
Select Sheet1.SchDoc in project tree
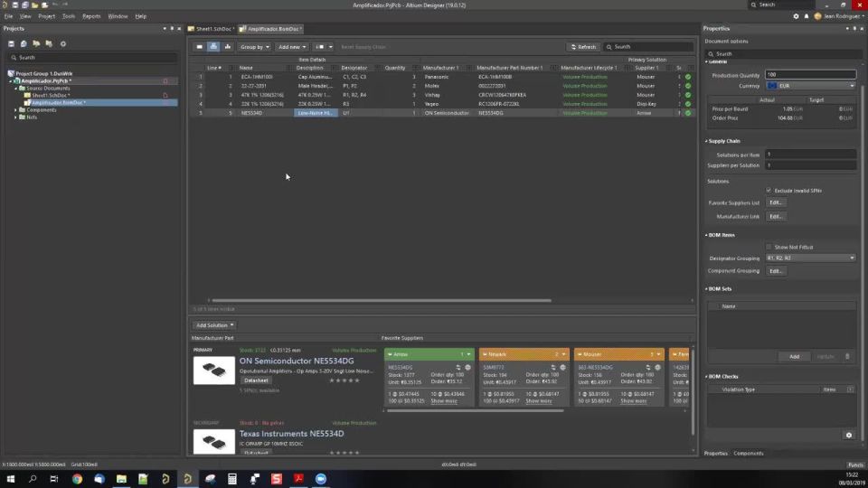pyautogui.click(x=51, y=95)
